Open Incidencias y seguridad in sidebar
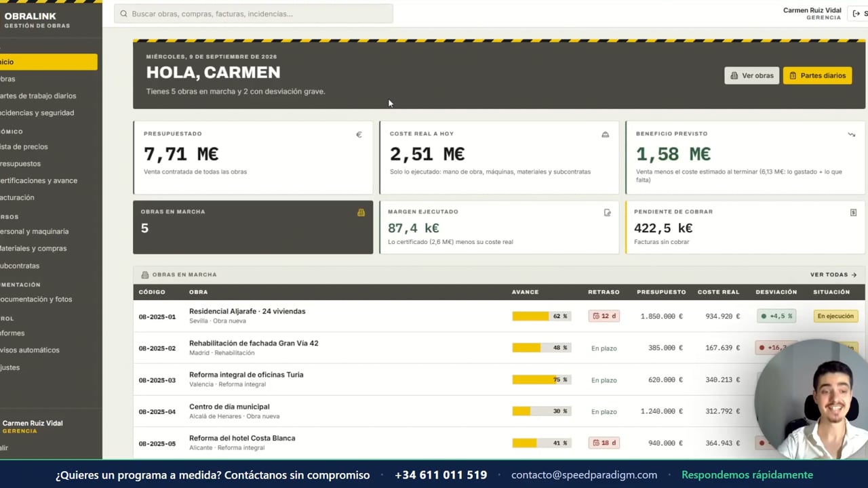868x488 pixels. (37, 113)
